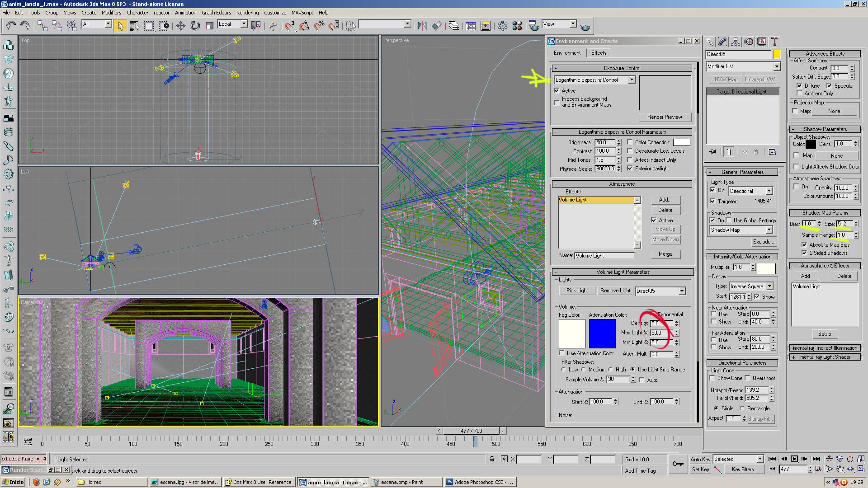Select the High filter shadows radio
The width and height of the screenshot is (868, 488).
tap(610, 370)
